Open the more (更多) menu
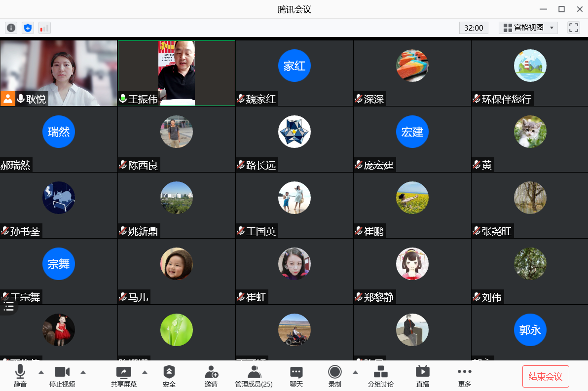This screenshot has width=588, height=391. (x=464, y=376)
